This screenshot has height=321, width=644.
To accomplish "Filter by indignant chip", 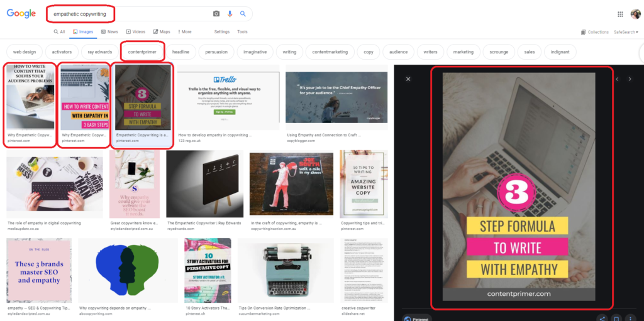I will 560,52.
